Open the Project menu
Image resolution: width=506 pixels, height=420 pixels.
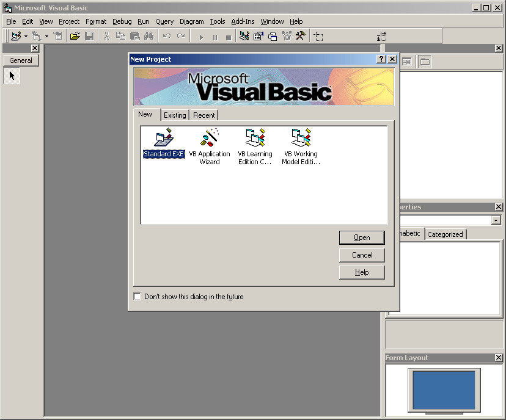coord(69,21)
